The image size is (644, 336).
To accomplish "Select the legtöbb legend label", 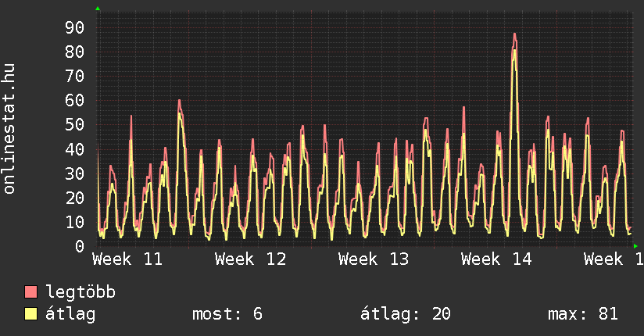I will [x=81, y=292].
